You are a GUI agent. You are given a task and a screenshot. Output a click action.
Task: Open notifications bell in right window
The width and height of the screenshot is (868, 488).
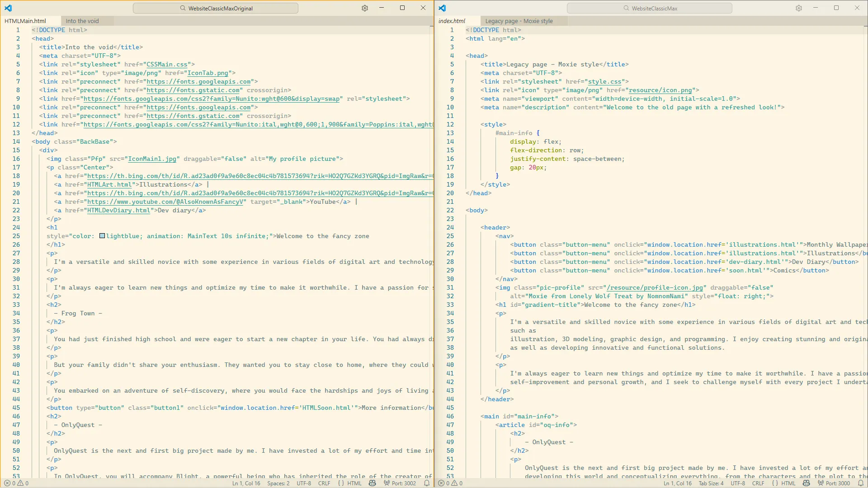tap(861, 483)
